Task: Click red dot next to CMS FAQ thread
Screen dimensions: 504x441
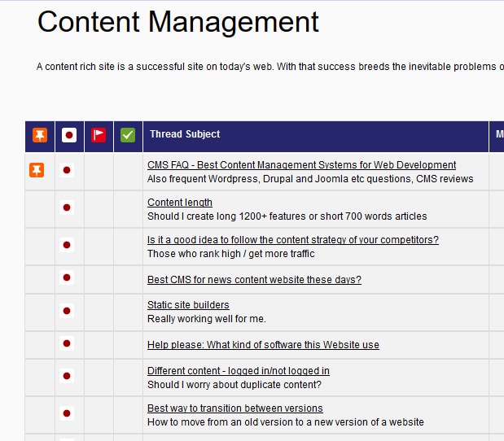Action: tap(68, 170)
